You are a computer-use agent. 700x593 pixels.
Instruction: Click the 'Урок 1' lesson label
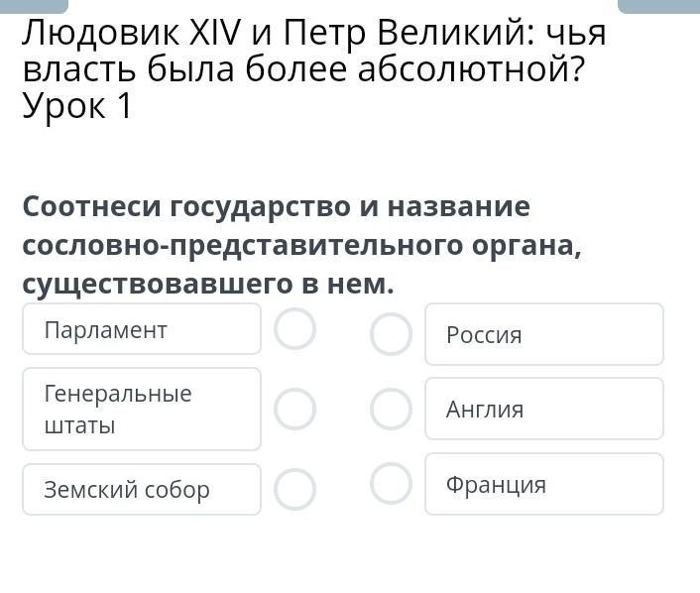click(x=77, y=105)
